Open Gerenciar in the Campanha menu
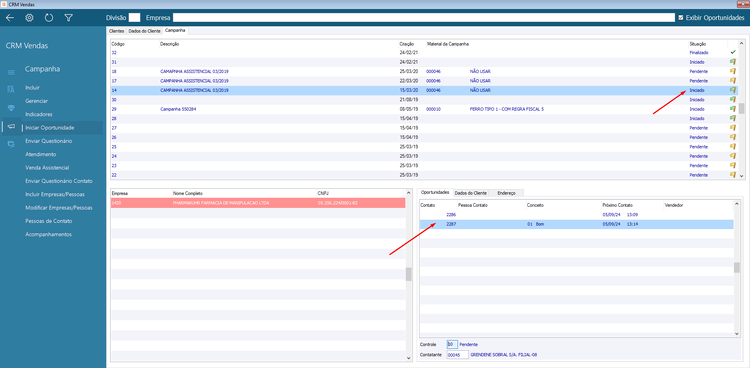 pyautogui.click(x=36, y=101)
